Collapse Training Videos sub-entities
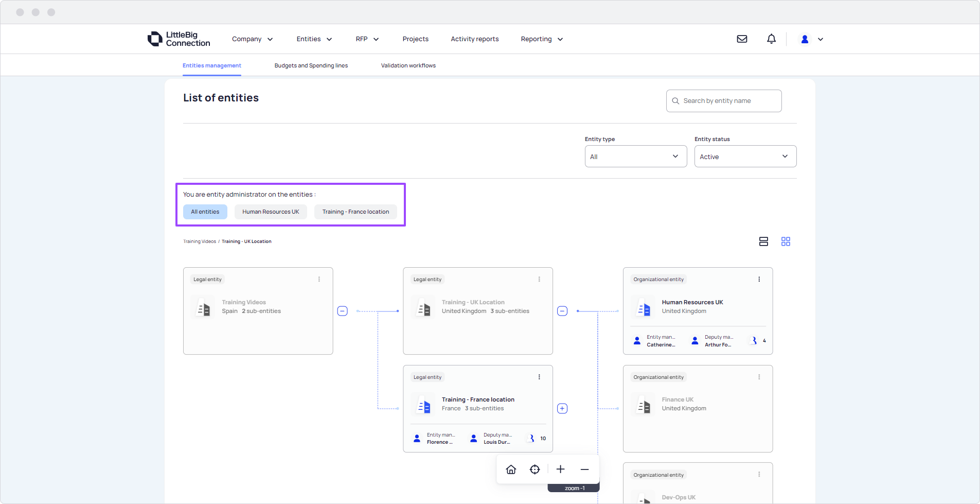The width and height of the screenshot is (980, 504). click(342, 311)
